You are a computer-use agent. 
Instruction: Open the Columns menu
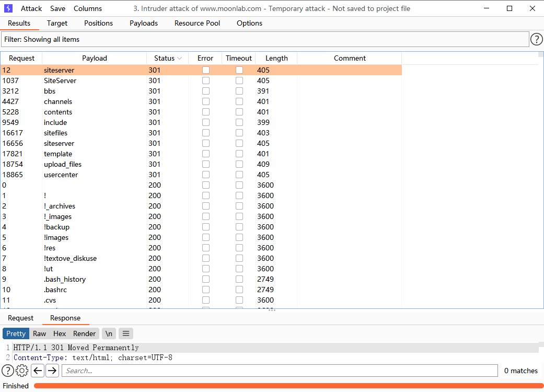[x=88, y=8]
